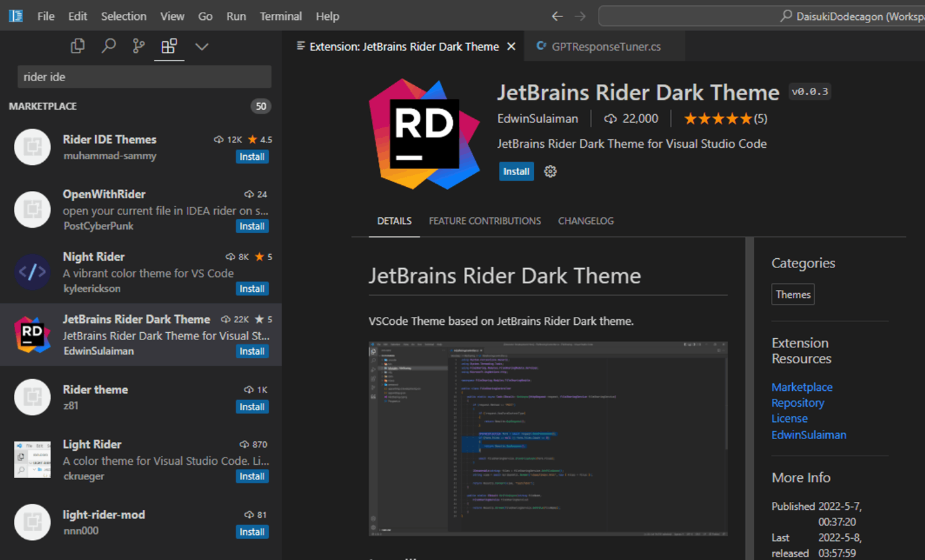Open the License resource link
925x560 pixels.
(790, 419)
